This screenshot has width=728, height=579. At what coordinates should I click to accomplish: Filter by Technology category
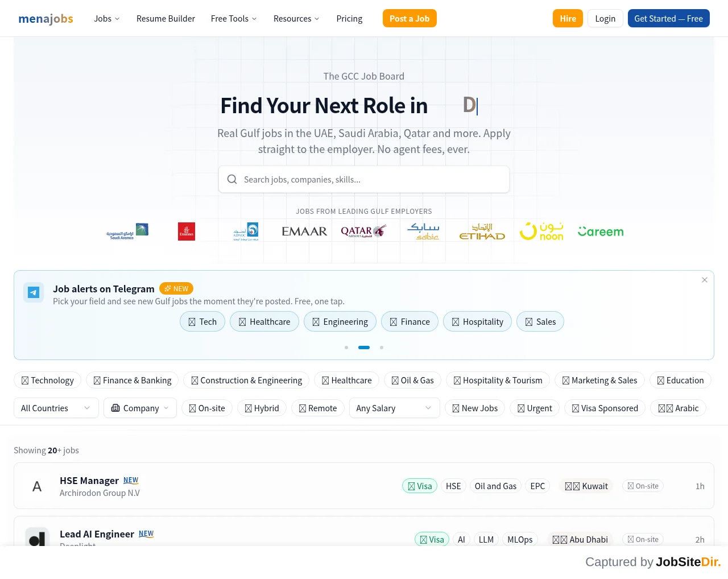(47, 381)
